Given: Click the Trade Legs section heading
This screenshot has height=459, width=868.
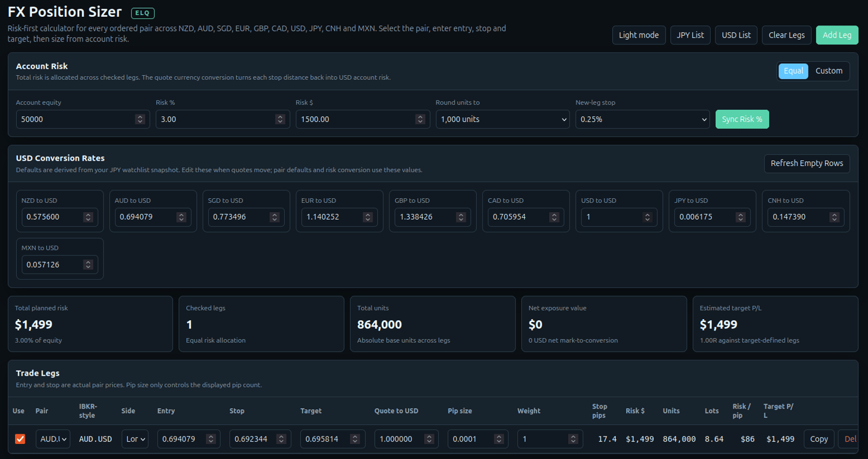Looking at the screenshot, I should (x=38, y=373).
